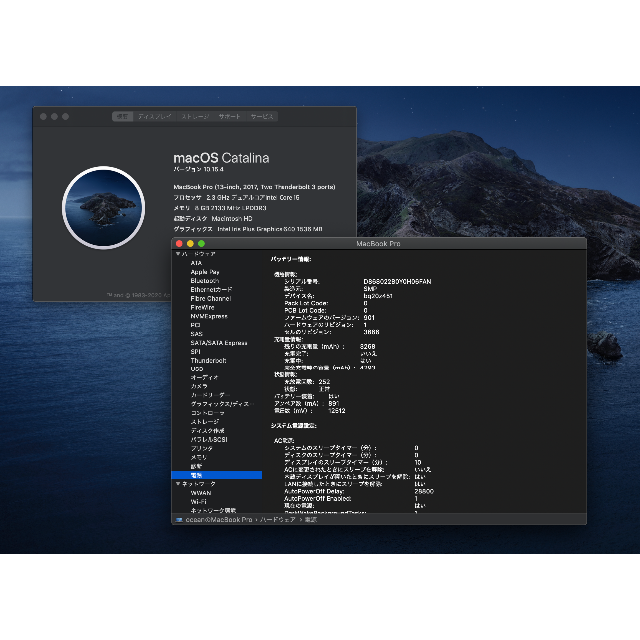Select メモリ in the sidebar
This screenshot has height=640, width=640.
[x=199, y=457]
